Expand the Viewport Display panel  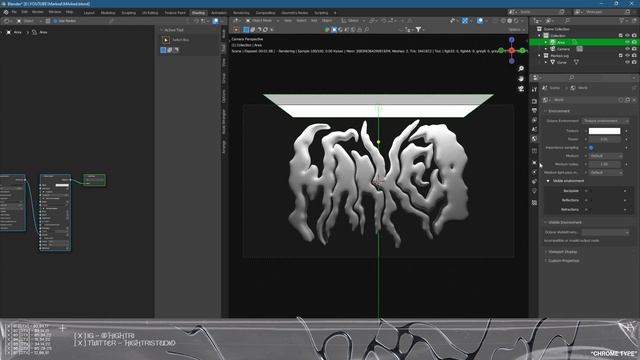coord(562,251)
